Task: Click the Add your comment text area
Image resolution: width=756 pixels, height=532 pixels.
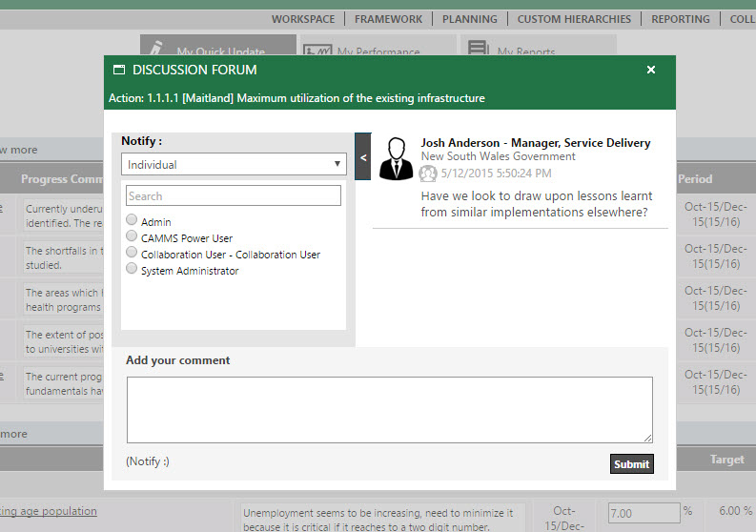Action: pos(390,410)
